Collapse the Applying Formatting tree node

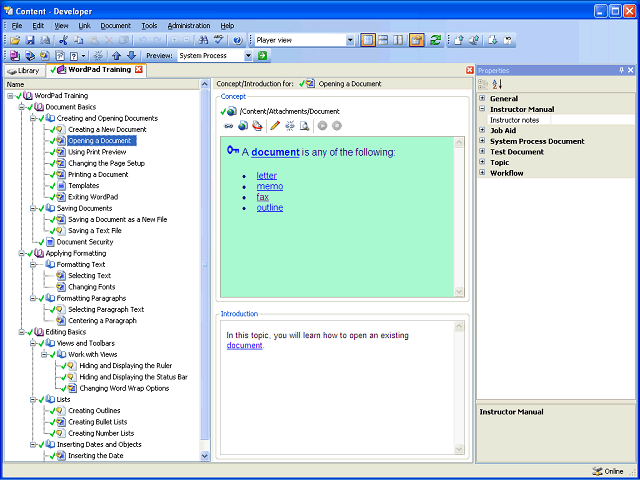pyautogui.click(x=22, y=253)
